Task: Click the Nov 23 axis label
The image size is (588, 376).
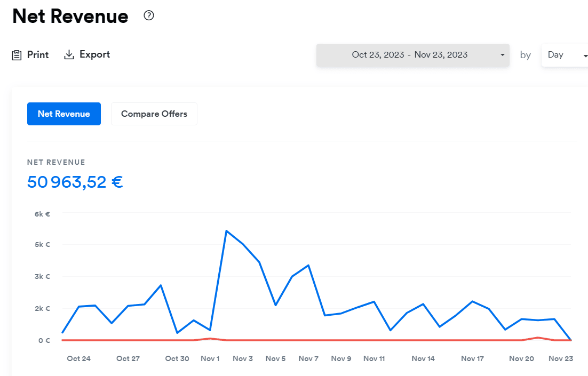Action: (561, 358)
